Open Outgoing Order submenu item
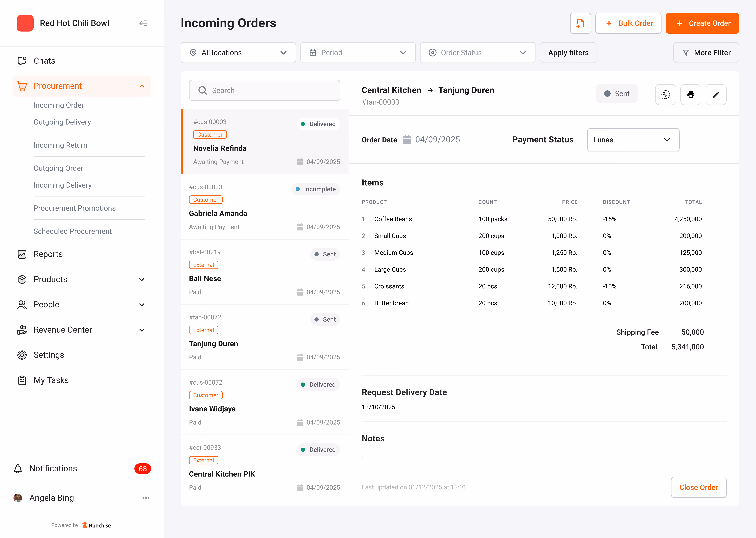 point(58,168)
